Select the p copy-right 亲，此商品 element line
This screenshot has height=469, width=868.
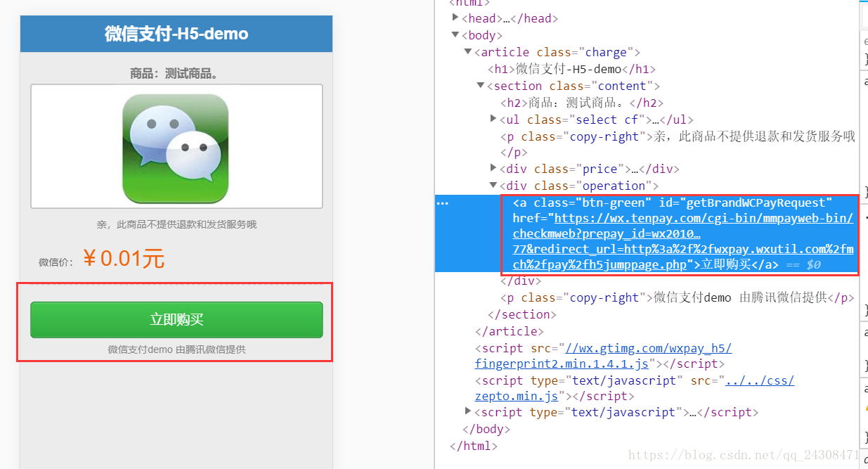(x=678, y=144)
